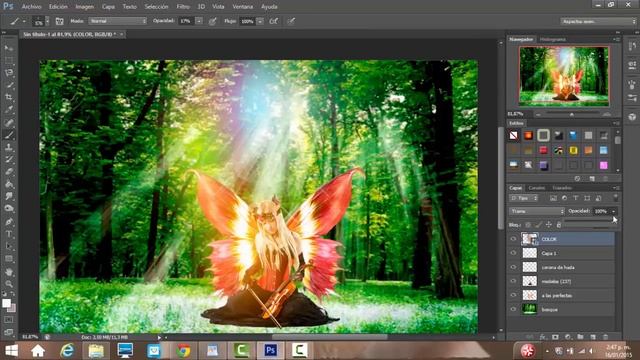
Task: Select the Spot Healing Brush tool
Action: point(9,122)
